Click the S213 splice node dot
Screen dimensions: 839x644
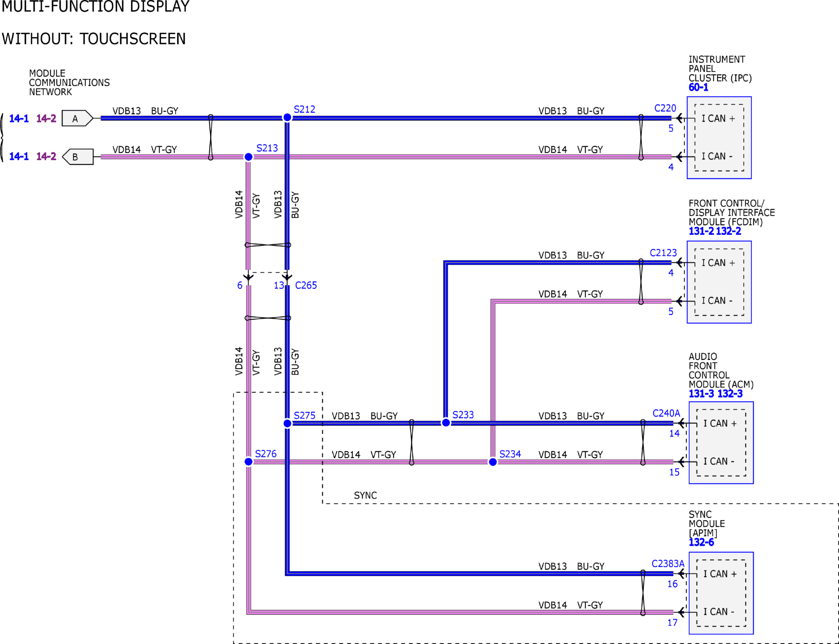coord(249,157)
